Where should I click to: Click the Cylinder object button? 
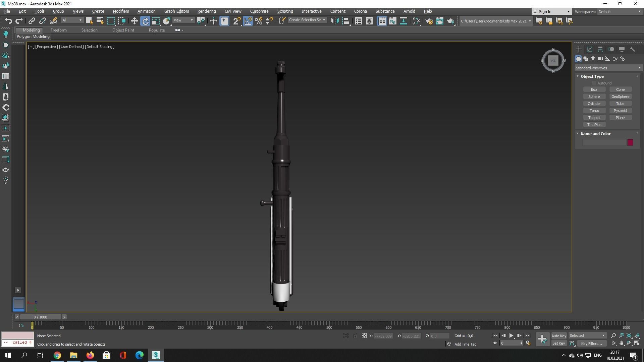[594, 104]
